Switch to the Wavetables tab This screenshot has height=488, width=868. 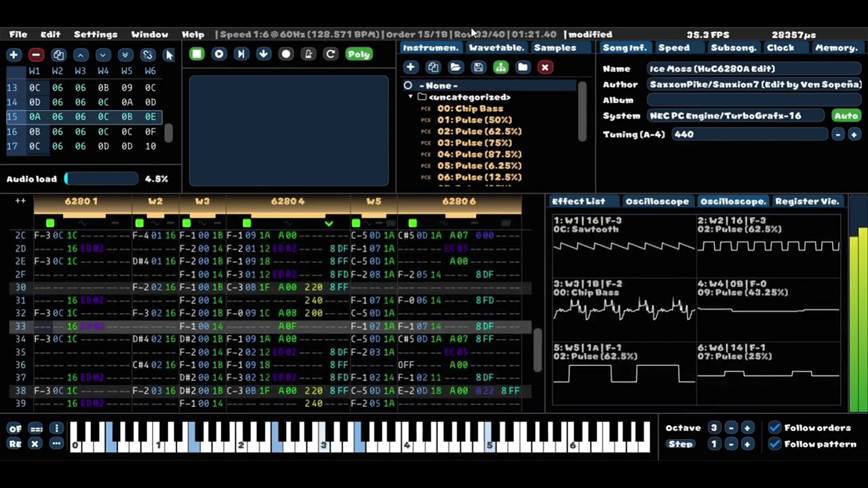pos(496,47)
